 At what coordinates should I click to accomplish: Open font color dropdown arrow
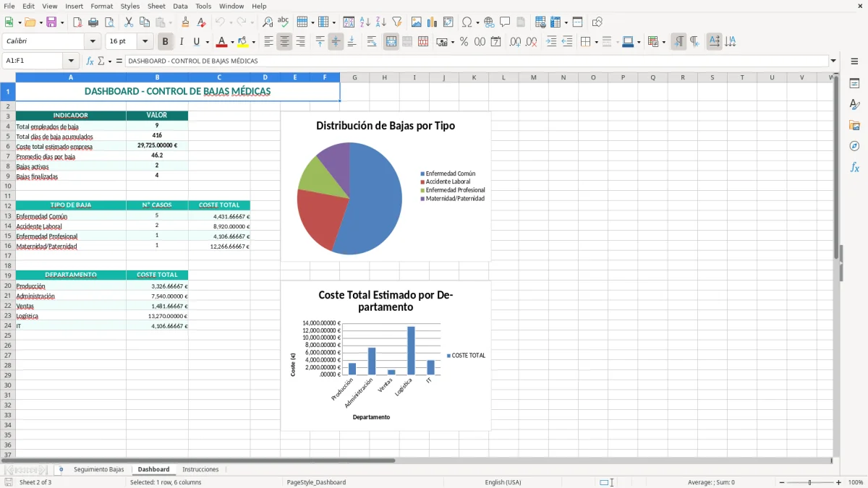pos(233,42)
